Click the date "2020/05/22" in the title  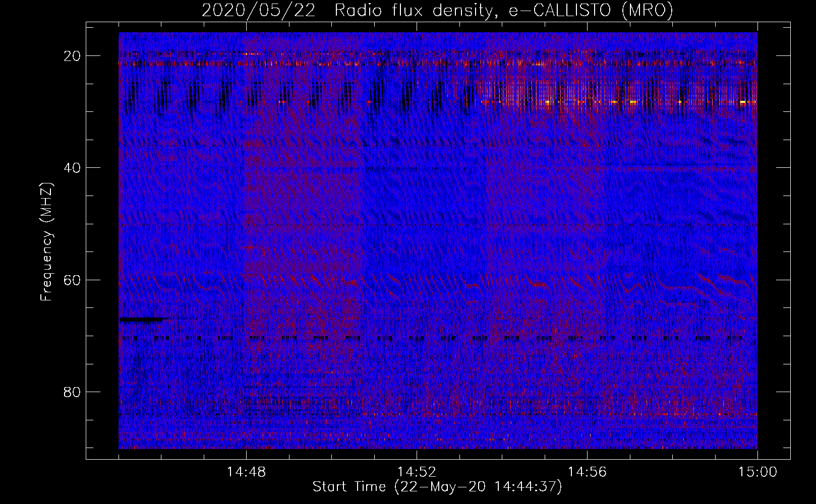258,11
